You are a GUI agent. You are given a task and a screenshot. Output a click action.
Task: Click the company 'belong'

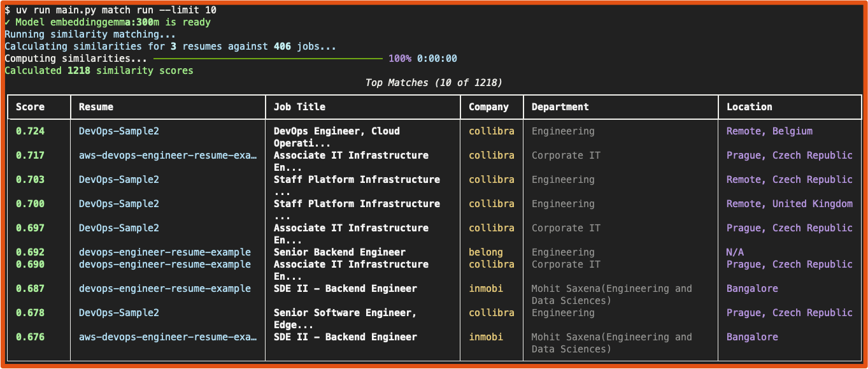pyautogui.click(x=486, y=252)
